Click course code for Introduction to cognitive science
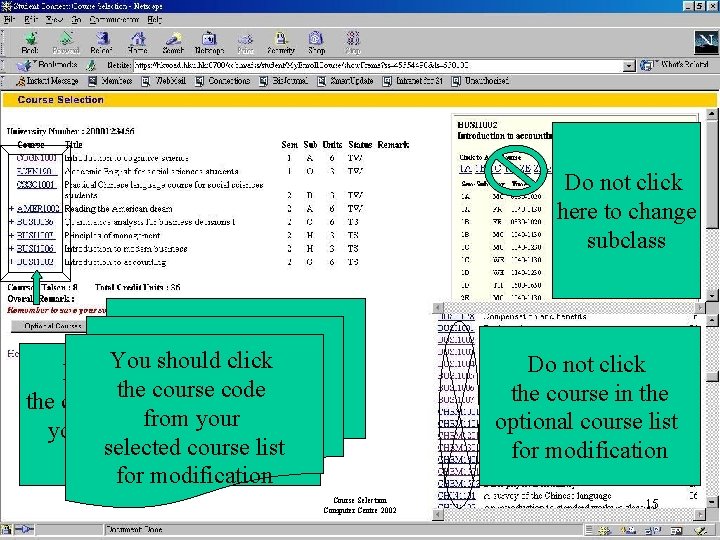This screenshot has width=720, height=540. pos(37,158)
